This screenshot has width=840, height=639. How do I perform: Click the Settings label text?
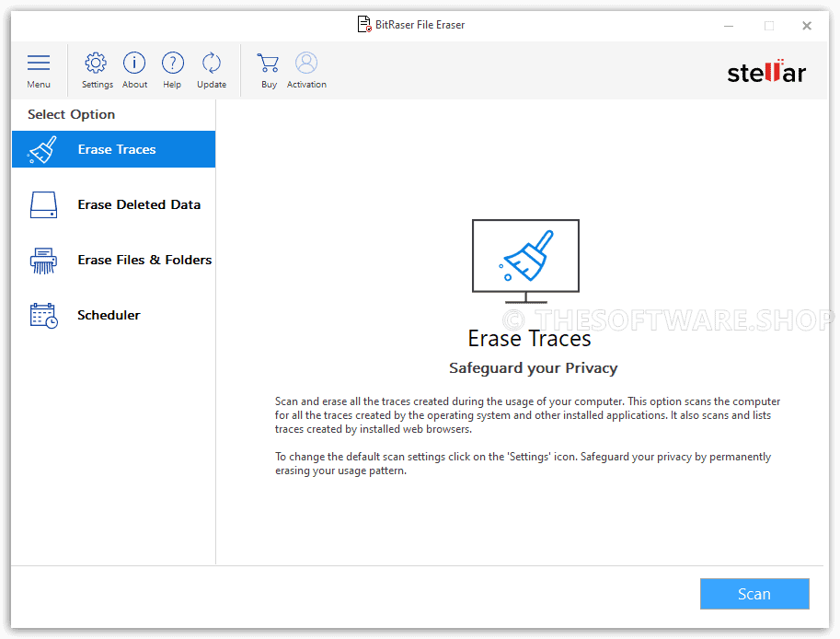point(97,85)
